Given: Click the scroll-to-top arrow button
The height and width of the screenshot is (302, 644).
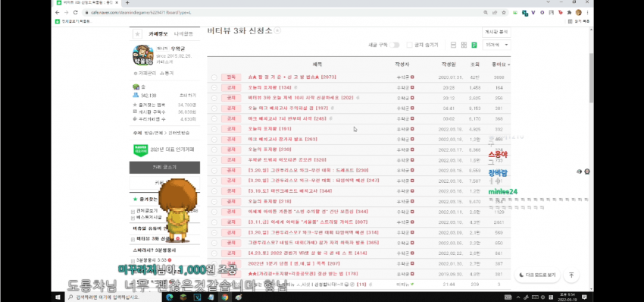Looking at the screenshot, I should pyautogui.click(x=571, y=275).
